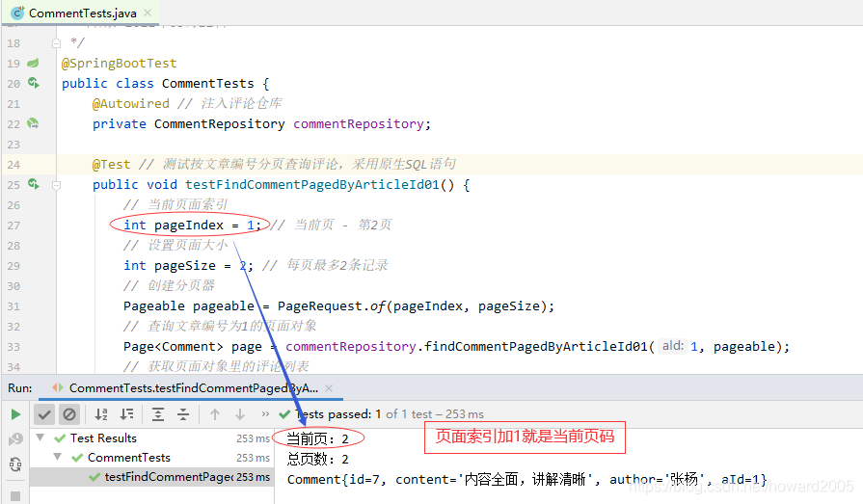Click the Stop process square icon

coord(15,495)
